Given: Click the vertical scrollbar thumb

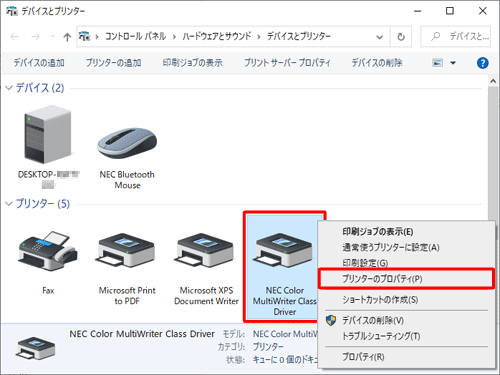Looking at the screenshot, I should pyautogui.click(x=493, y=153).
